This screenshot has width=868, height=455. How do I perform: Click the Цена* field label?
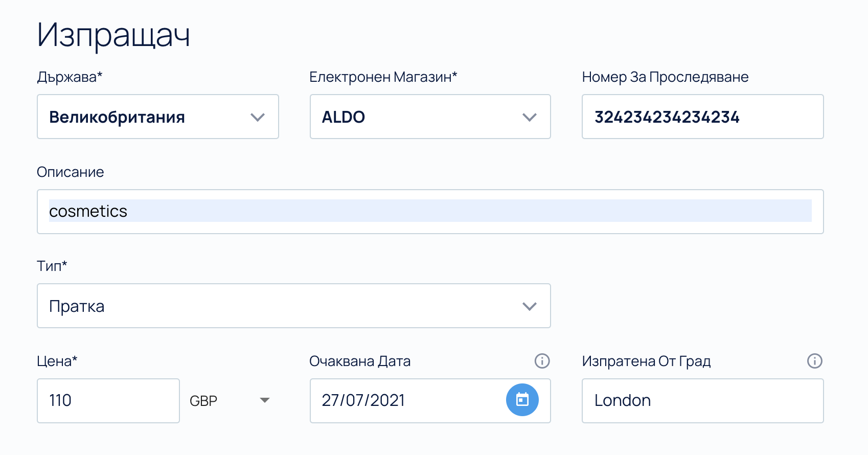(x=57, y=361)
